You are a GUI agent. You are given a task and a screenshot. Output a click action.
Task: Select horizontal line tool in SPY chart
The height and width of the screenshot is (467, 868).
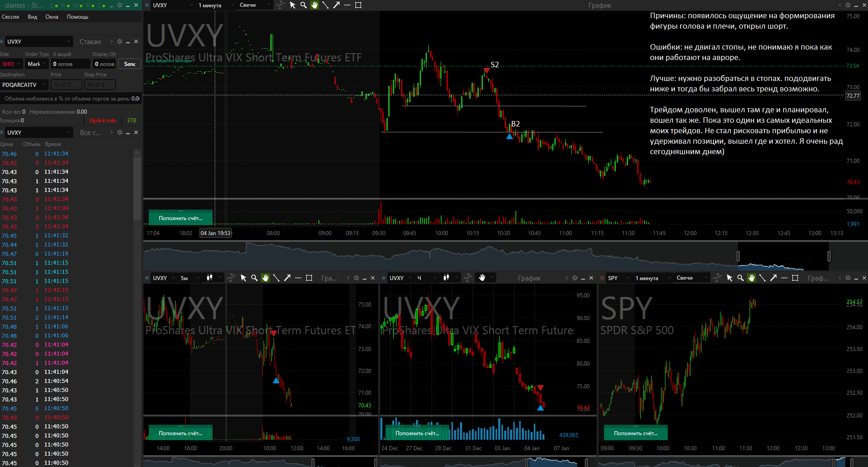tap(784, 278)
